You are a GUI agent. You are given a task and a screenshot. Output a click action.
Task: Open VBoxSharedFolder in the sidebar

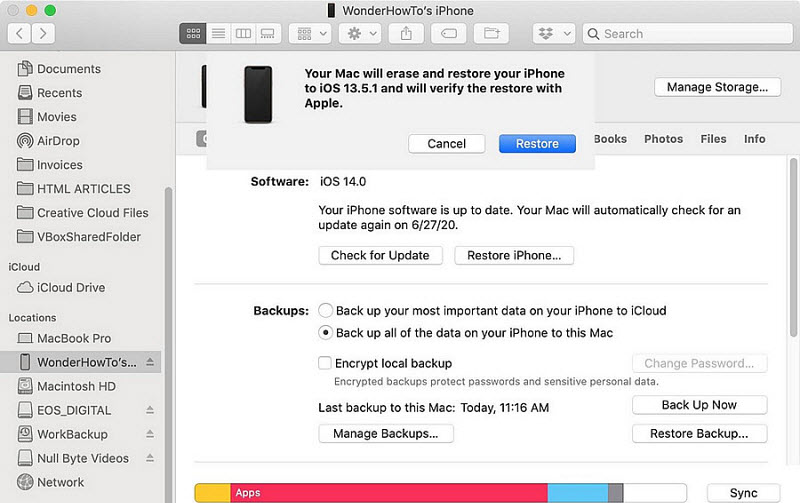pos(79,237)
